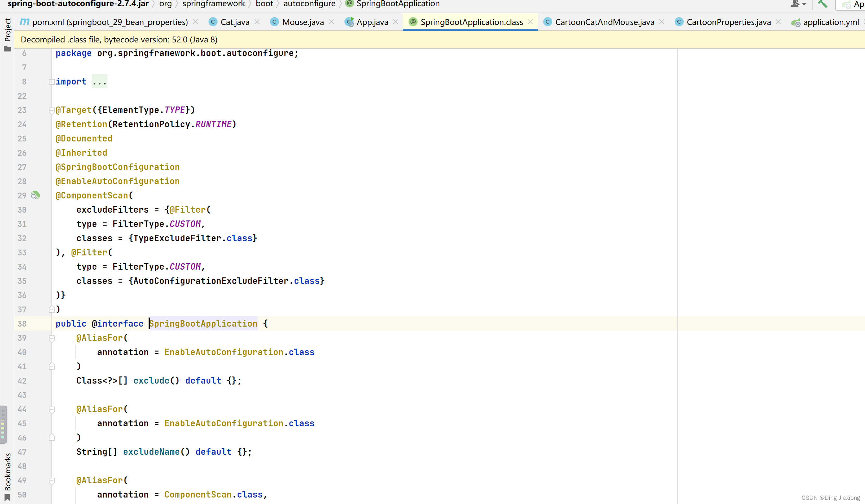Click the Decompiled .class file notification banner
This screenshot has width=865, height=504.
pos(439,39)
